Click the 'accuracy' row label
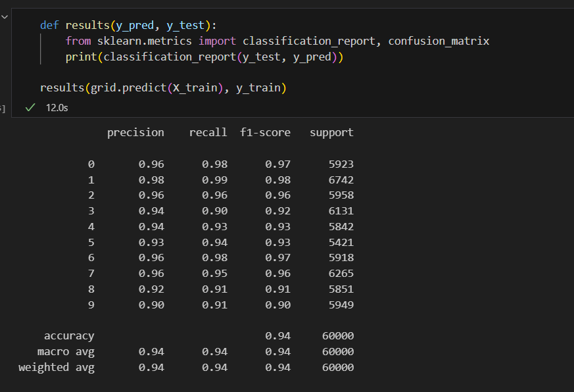 (69, 336)
